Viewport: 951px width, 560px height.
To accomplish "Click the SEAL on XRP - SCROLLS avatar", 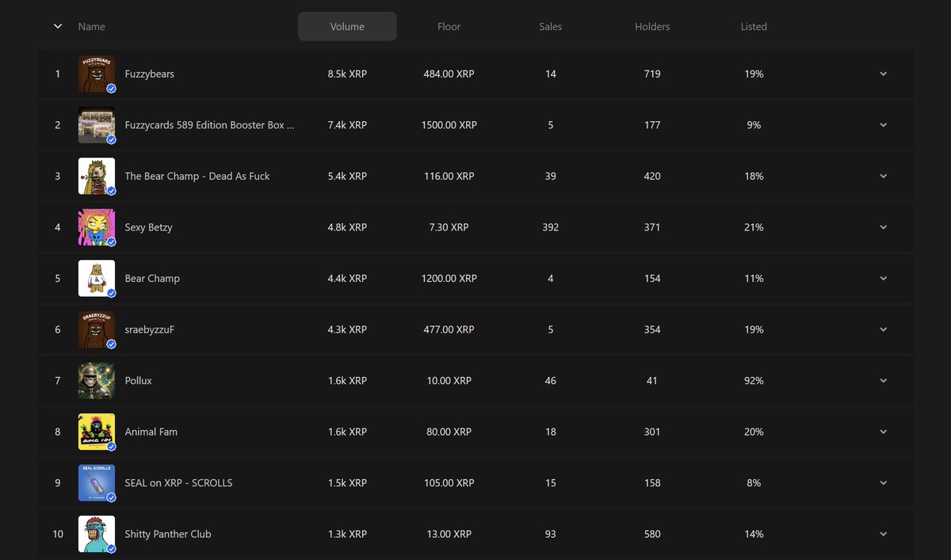I will tap(97, 482).
